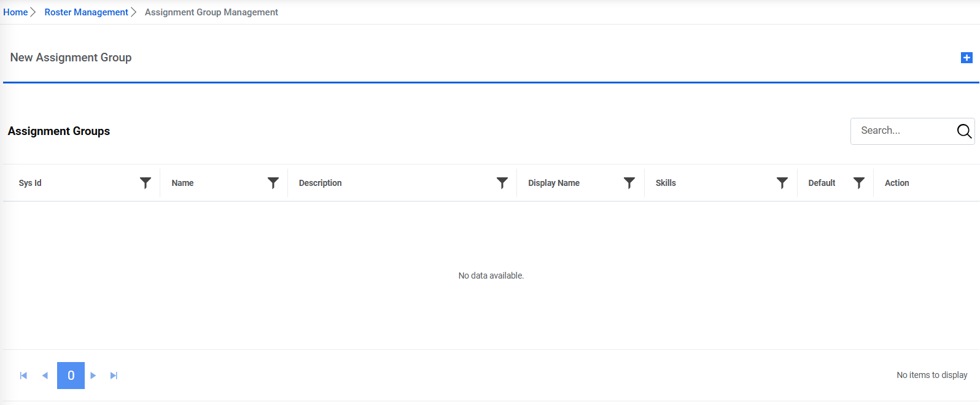Navigate to Home breadcrumb link
Viewport: 980px width, 405px height.
[15, 12]
